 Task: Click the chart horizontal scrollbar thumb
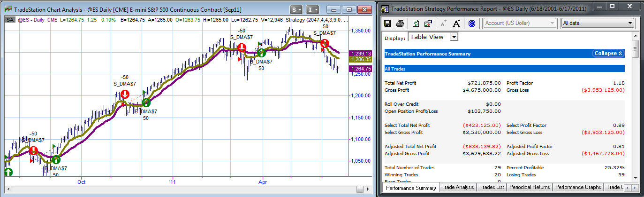pos(360,189)
